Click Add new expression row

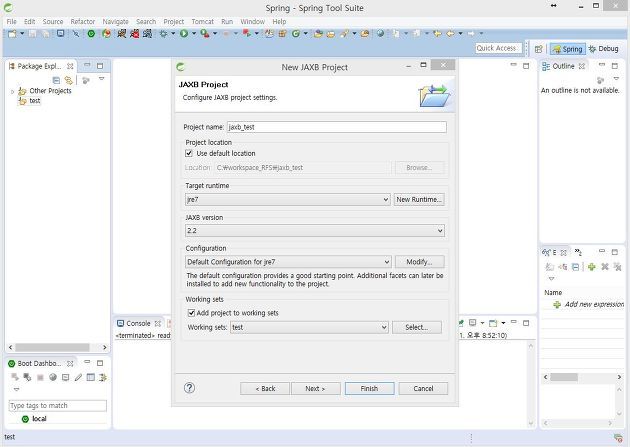tap(589, 304)
